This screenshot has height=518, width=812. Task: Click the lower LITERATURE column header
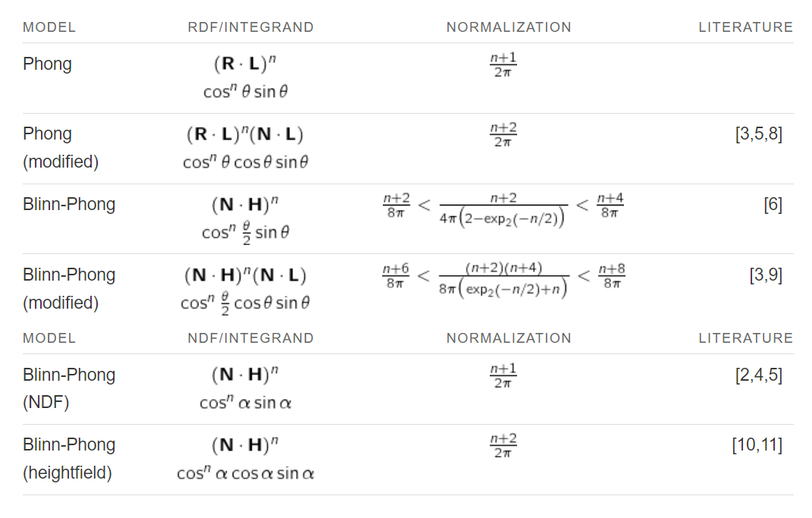click(745, 338)
